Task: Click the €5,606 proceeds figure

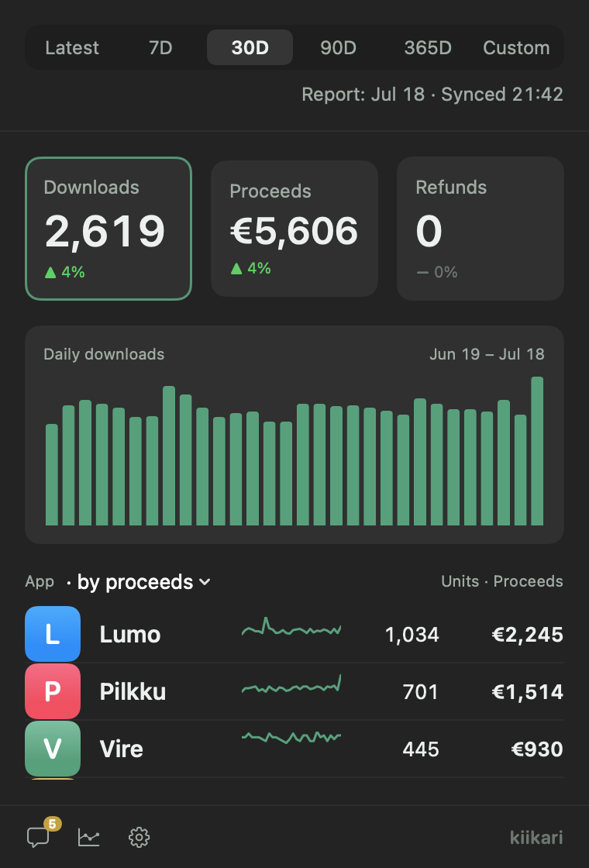Action: 294,231
